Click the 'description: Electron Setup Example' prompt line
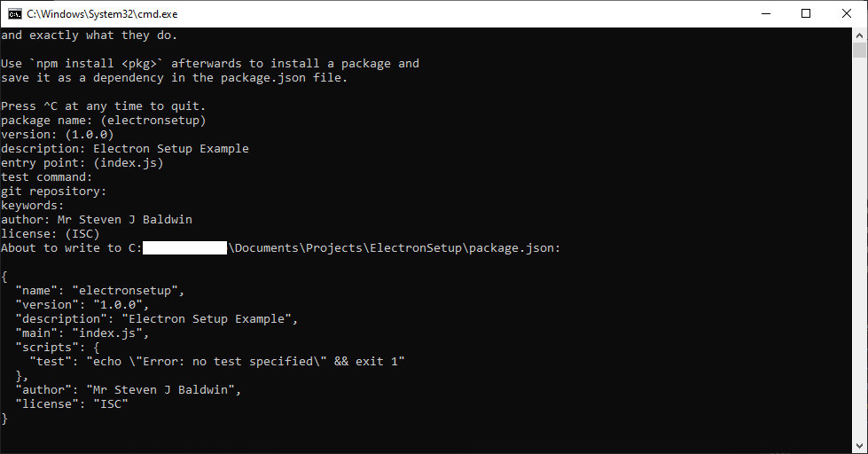This screenshot has width=868, height=454. (125, 149)
